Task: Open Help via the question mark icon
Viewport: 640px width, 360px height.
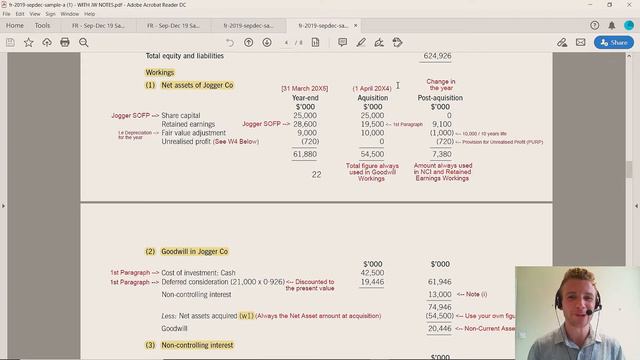Action: click(595, 25)
